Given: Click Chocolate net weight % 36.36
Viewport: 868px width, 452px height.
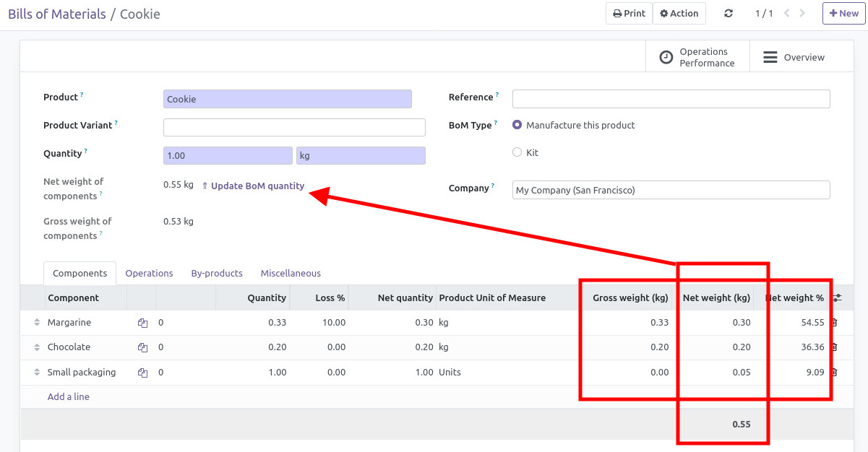Looking at the screenshot, I should coord(812,347).
